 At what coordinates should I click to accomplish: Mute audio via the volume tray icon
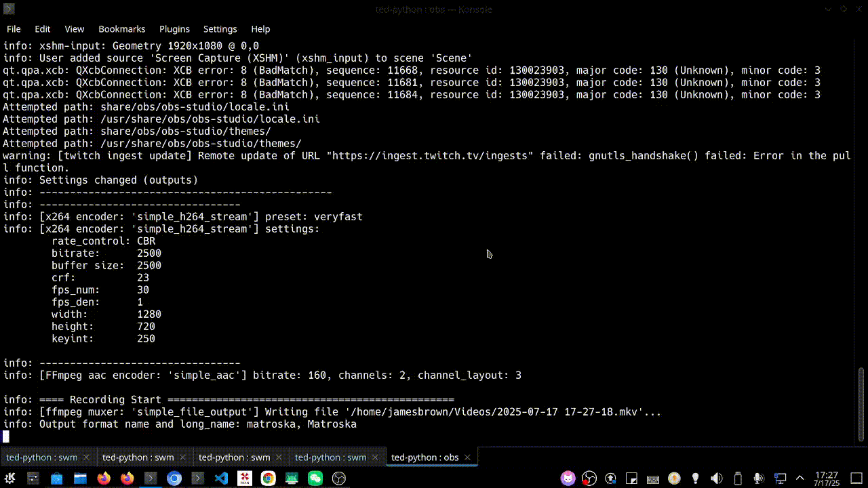tap(716, 478)
